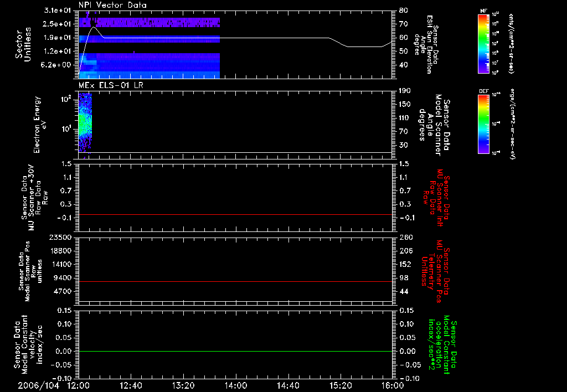Click the 'Model Scanner Angle degrees' label
This screenshot has height=392, width=567.
pos(434,126)
